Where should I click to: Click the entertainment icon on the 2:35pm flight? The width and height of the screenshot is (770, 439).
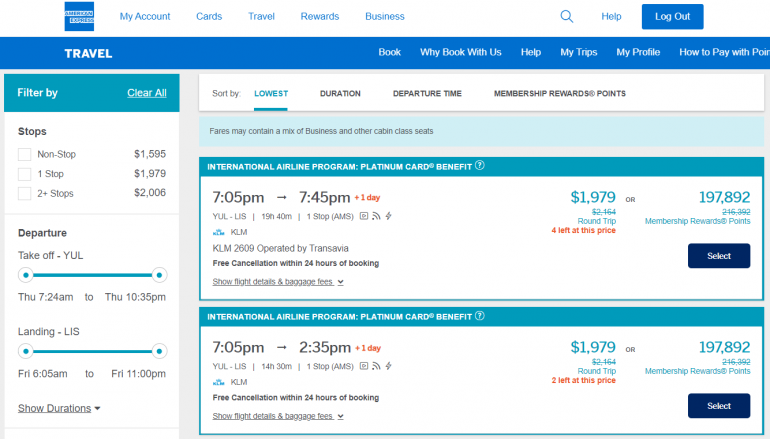[364, 366]
